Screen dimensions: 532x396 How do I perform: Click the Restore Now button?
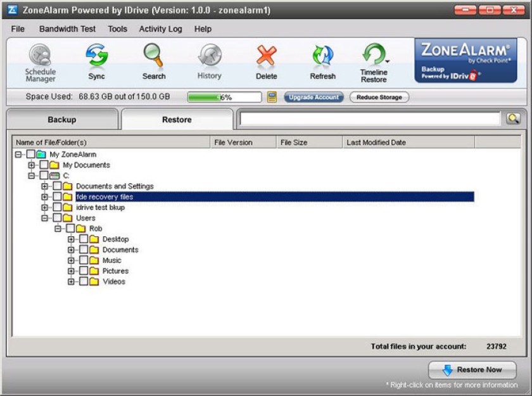472,370
